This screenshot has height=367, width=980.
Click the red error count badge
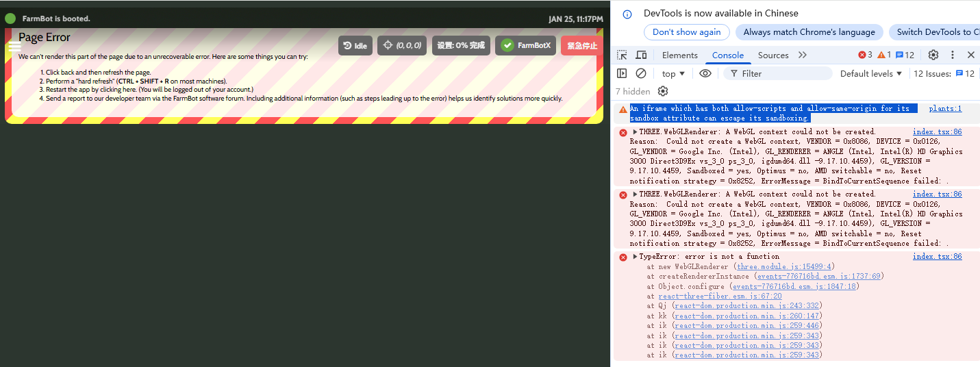(865, 55)
